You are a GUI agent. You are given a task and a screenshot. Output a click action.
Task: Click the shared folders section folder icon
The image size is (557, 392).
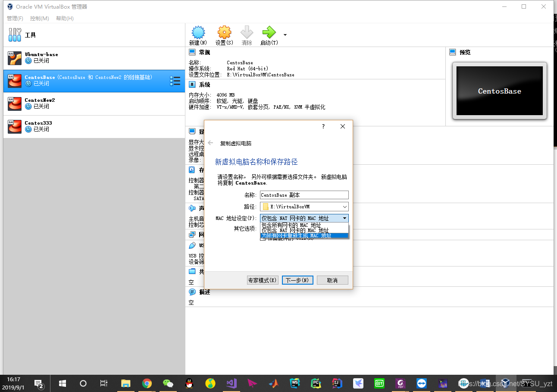pos(192,271)
